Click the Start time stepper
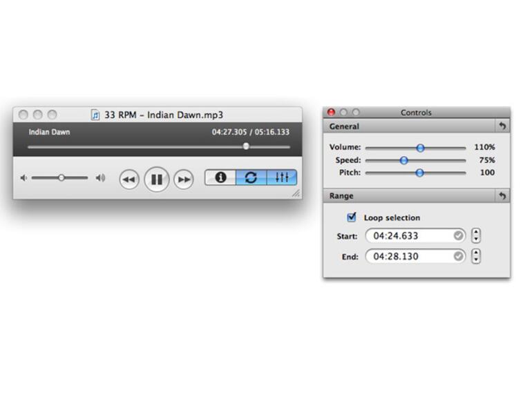This screenshot has width=532, height=399. point(476,235)
